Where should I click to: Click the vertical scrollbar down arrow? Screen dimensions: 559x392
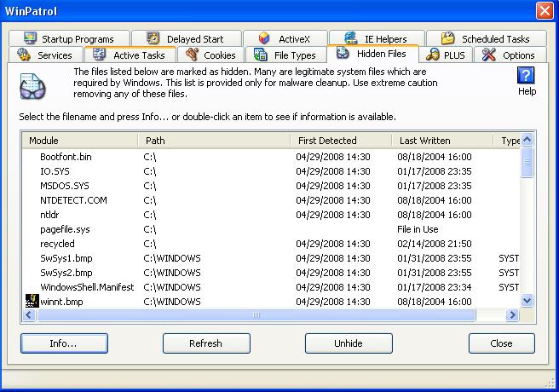[527, 301]
